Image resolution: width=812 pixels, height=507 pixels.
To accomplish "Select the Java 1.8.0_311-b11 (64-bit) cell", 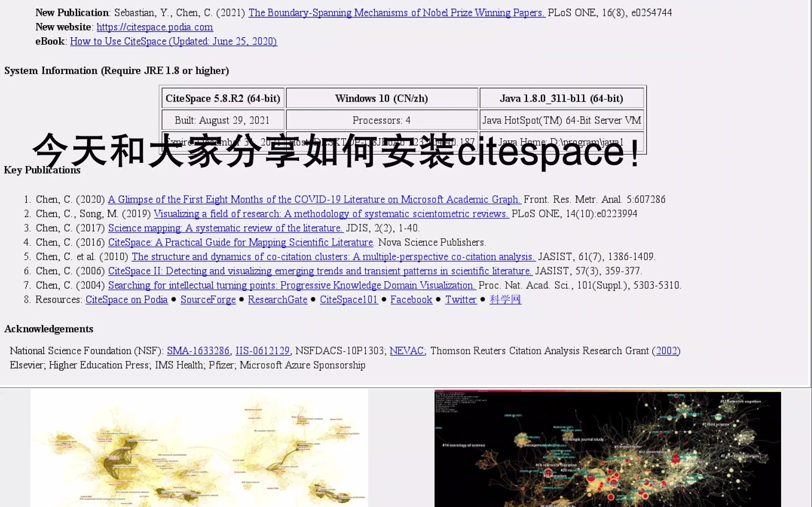I will point(562,98).
